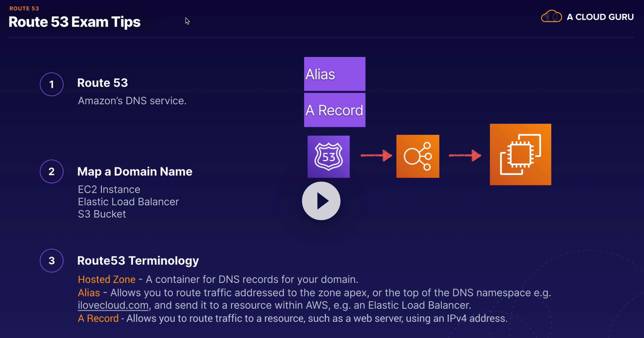Click the "Map a Domain Name" heading
Viewport: 644px width, 338px height.
135,172
